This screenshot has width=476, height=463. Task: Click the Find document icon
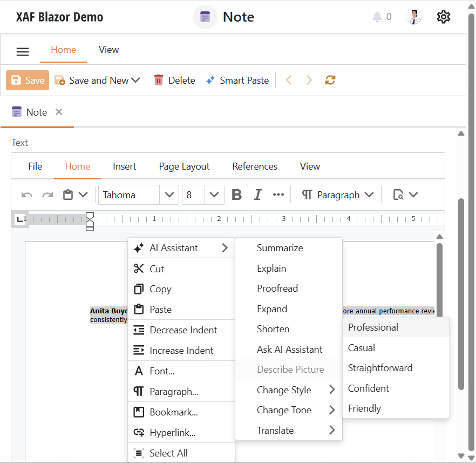click(398, 194)
